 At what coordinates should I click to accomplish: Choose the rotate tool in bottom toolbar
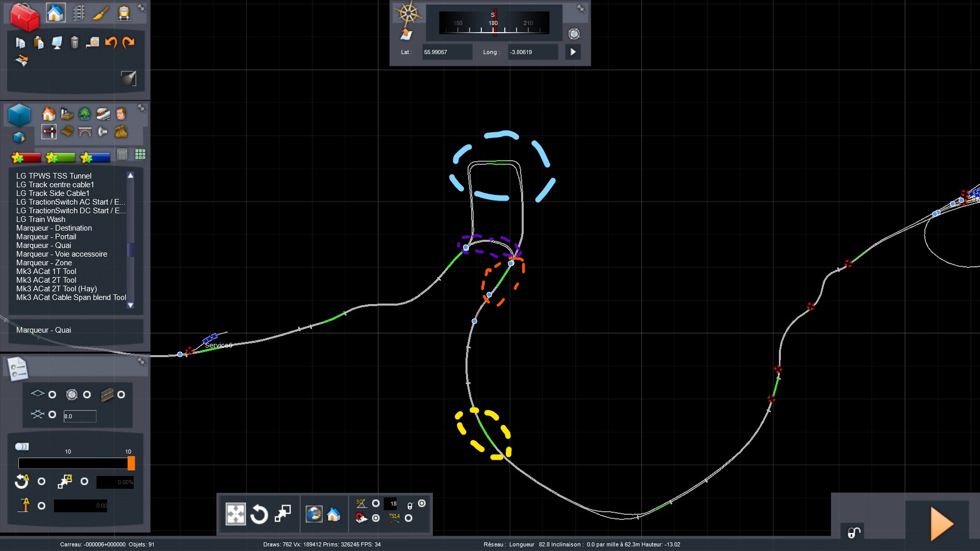259,514
